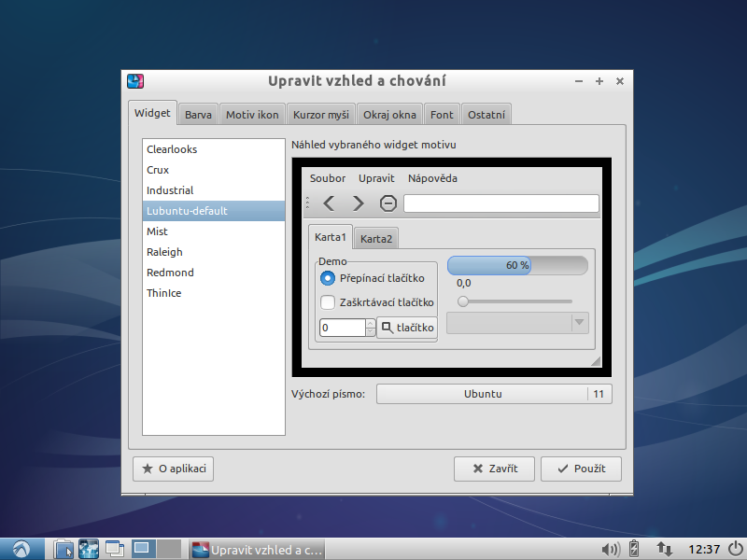This screenshot has height=560, width=747.
Task: Click the spin box up arrow
Action: coord(372,323)
